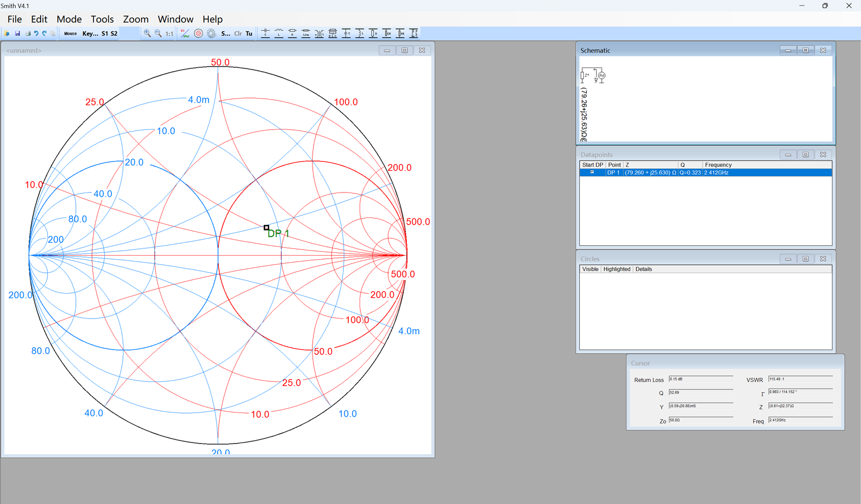Click the Freq 2.412GHz cursor field

tap(800, 420)
